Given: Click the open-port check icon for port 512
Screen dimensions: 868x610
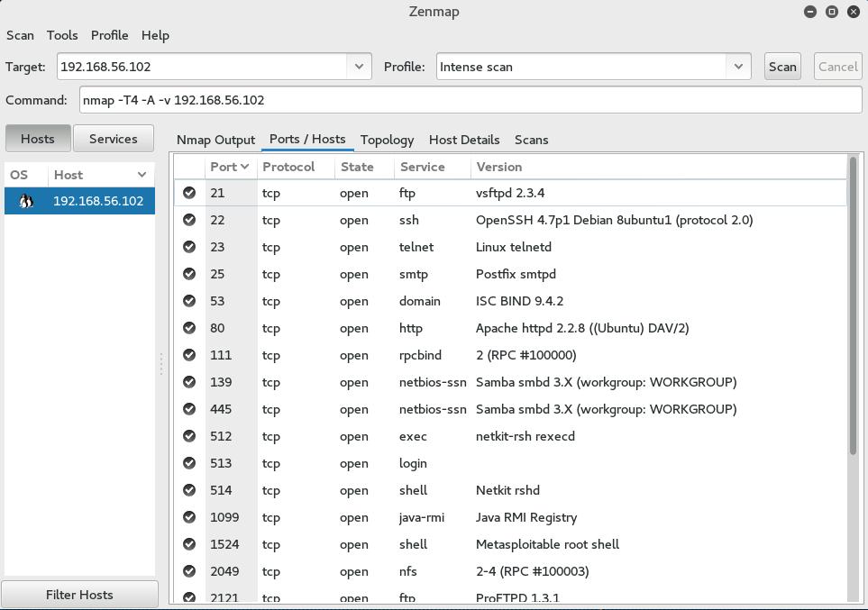Looking at the screenshot, I should pyautogui.click(x=189, y=436).
